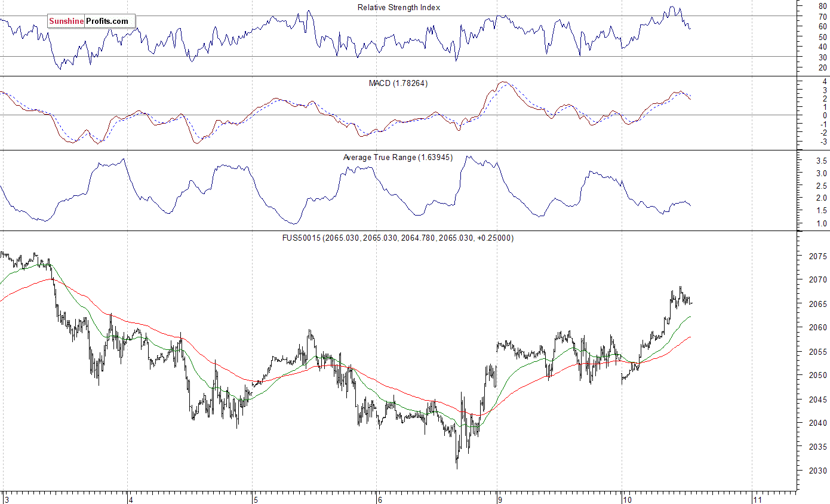Click the date label 11 on the time axis

tap(757, 499)
